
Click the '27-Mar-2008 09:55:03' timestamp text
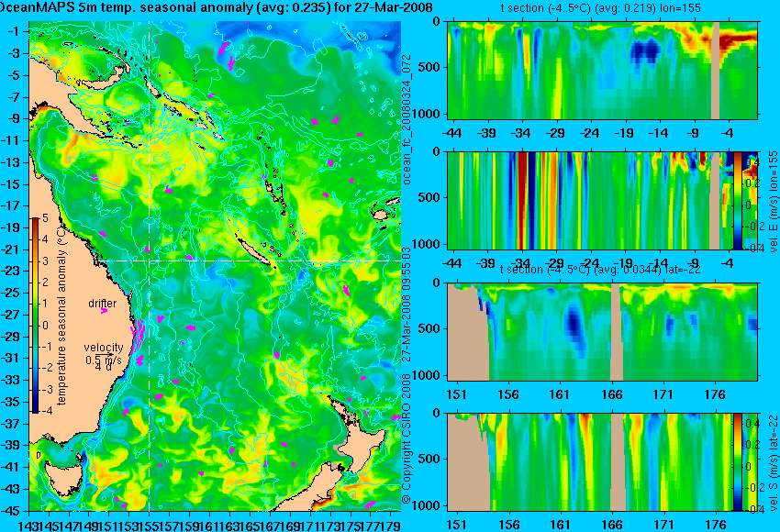tap(407, 305)
